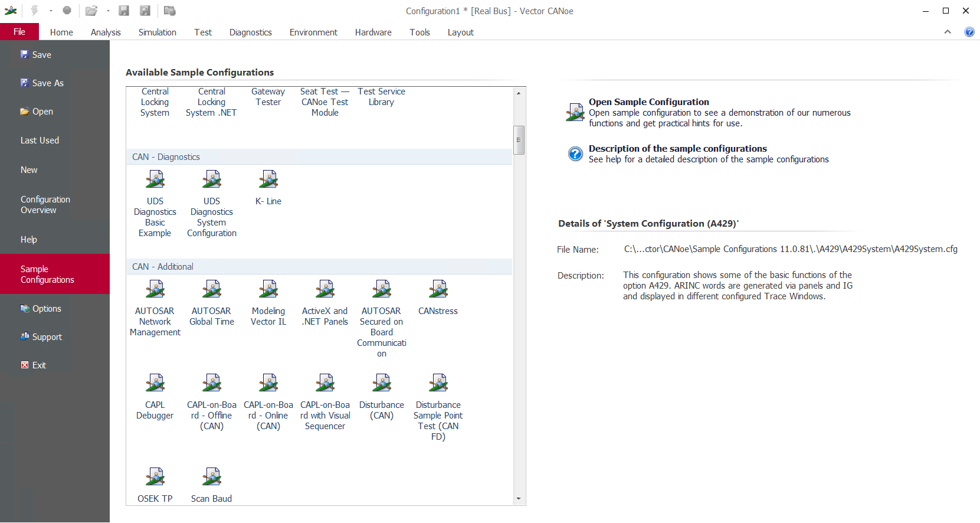980x523 pixels.
Task: Open the help question-mark icon in the ribbon corner
Action: (969, 32)
